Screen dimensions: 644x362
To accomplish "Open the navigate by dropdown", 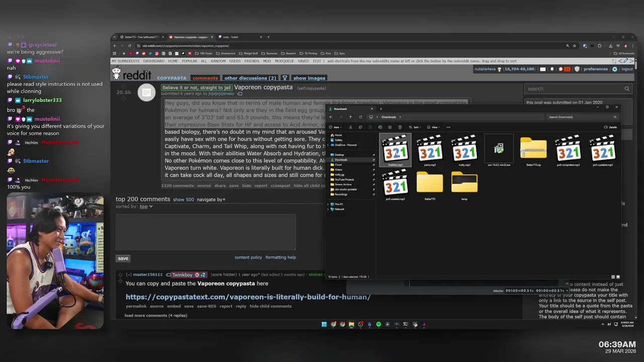I will point(211,200).
